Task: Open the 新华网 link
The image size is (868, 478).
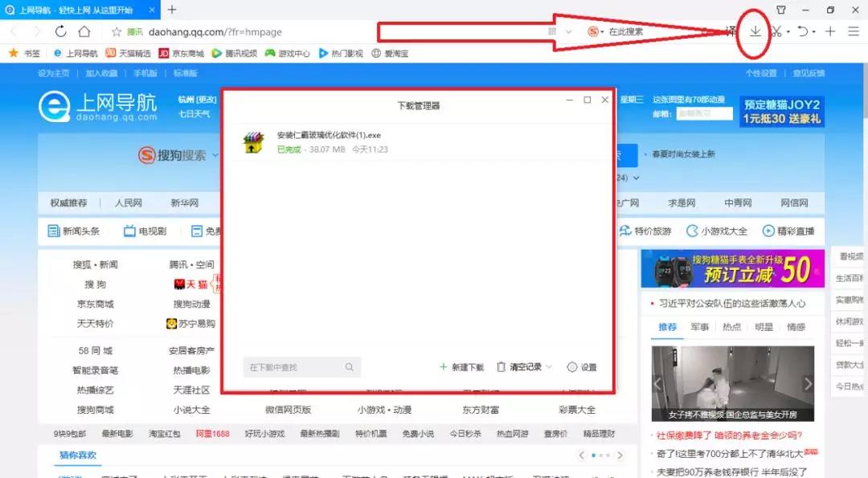Action: (x=185, y=203)
